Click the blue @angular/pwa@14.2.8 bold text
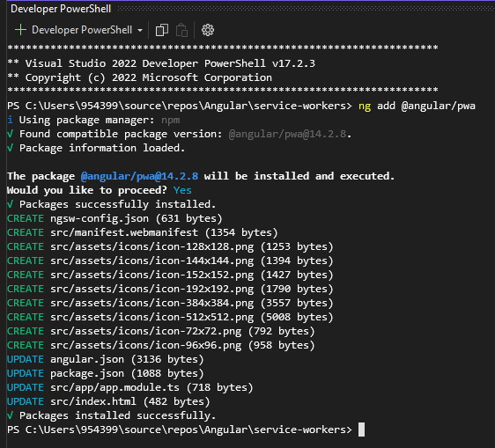This screenshot has width=495, height=448. (x=139, y=176)
